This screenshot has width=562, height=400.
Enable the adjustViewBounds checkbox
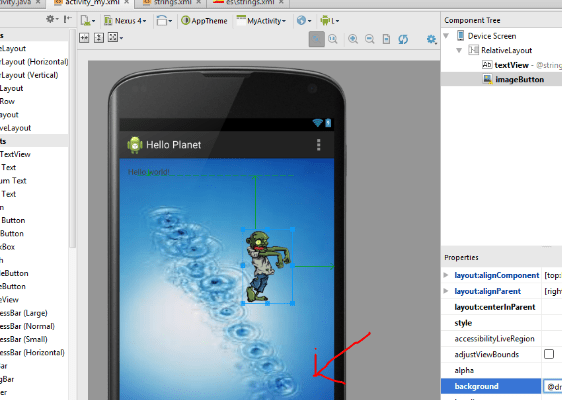pyautogui.click(x=549, y=354)
